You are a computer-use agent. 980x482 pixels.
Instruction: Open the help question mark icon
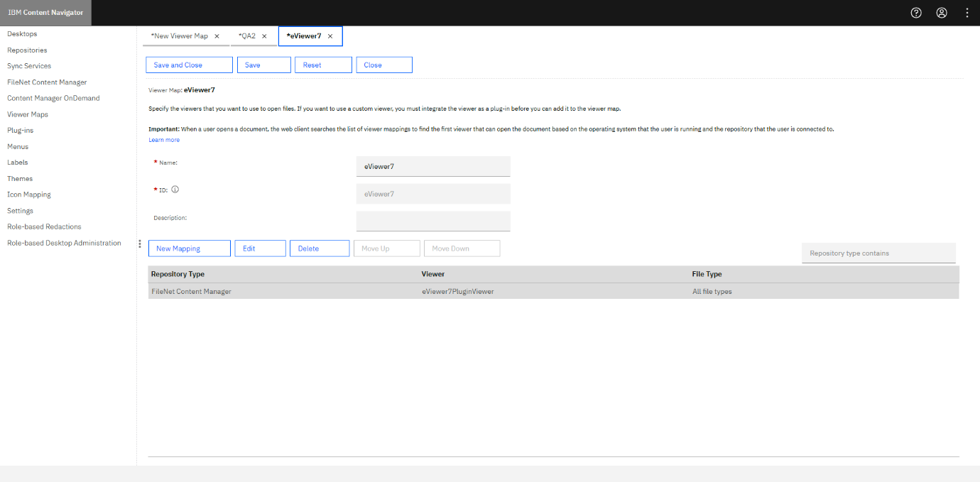coord(916,13)
